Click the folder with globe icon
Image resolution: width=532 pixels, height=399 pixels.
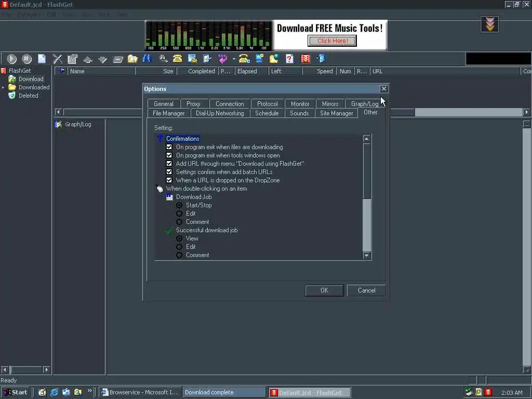pyautogui.click(x=274, y=59)
